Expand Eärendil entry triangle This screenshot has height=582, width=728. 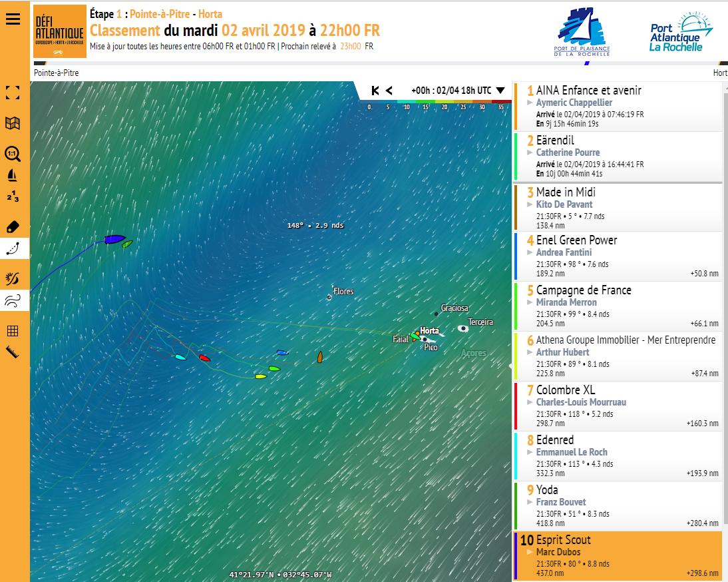click(530, 152)
